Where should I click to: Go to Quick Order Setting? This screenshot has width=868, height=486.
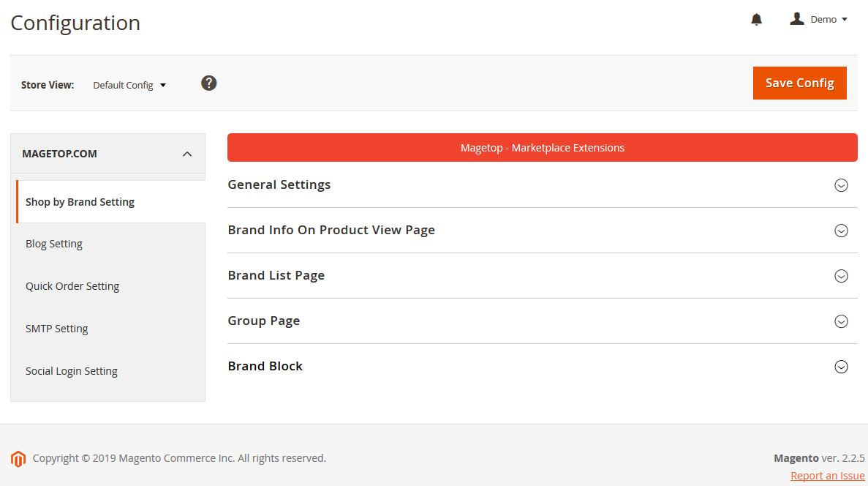(72, 286)
